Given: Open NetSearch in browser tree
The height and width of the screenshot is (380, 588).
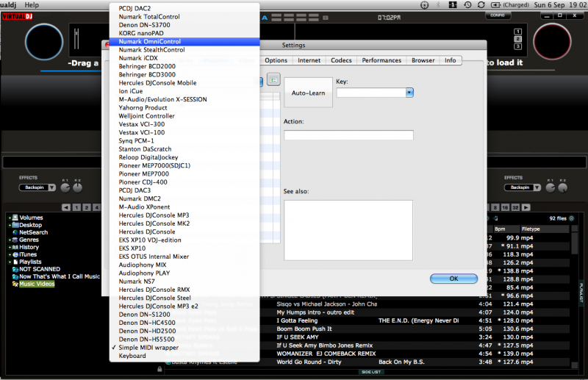Looking at the screenshot, I should point(33,232).
